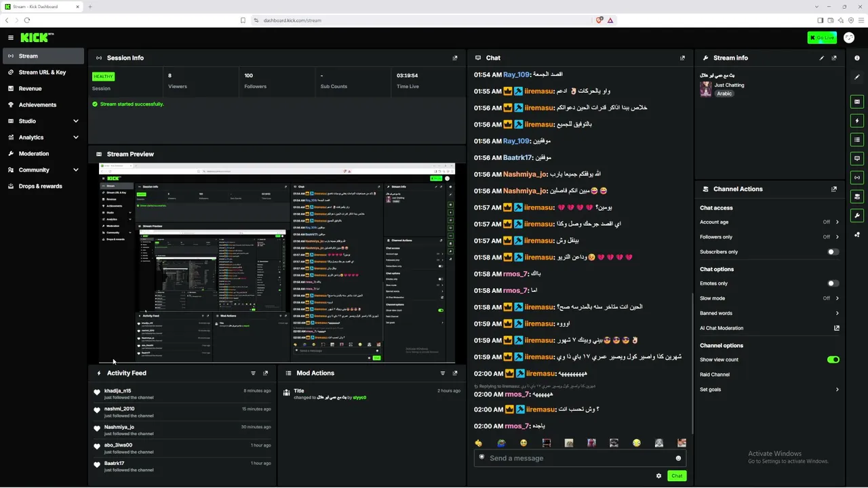This screenshot has width=868, height=488.
Task: Open the hamburger menu beside the Kick logo
Action: pyautogui.click(x=11, y=38)
